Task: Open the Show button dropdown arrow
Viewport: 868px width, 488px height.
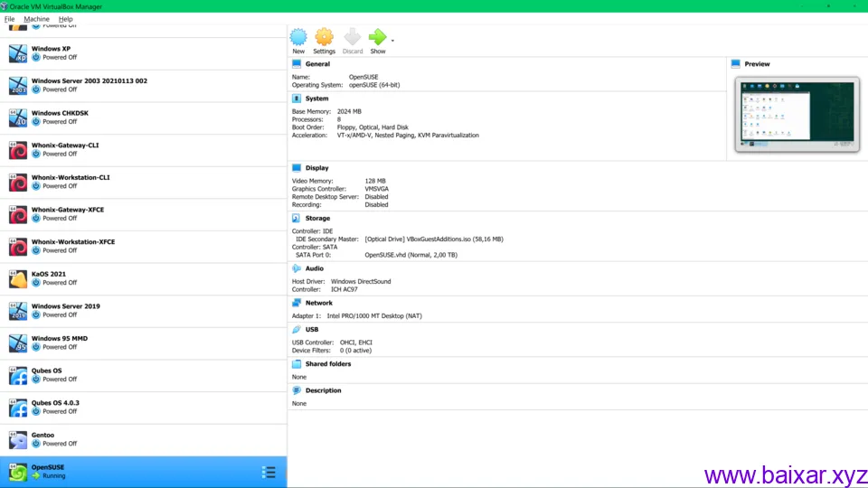Action: tap(392, 41)
